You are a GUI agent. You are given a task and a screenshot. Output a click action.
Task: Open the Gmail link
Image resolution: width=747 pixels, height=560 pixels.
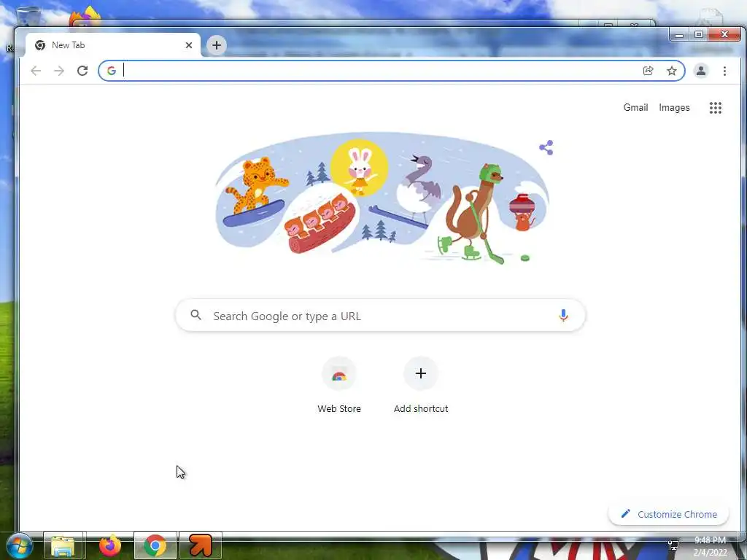coord(635,108)
